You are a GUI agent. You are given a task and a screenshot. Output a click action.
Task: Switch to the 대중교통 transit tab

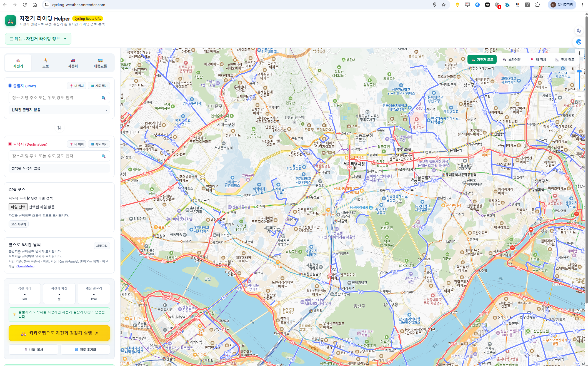coord(100,63)
